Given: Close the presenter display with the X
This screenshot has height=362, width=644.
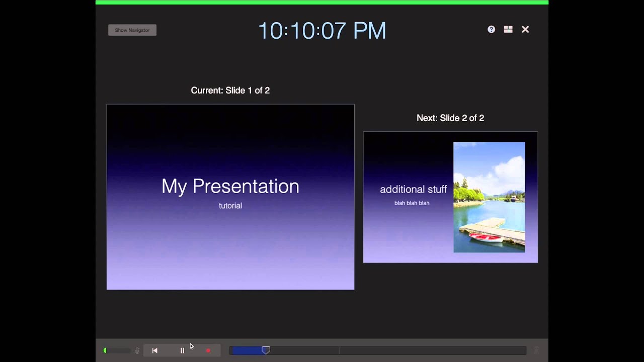Looking at the screenshot, I should (525, 30).
